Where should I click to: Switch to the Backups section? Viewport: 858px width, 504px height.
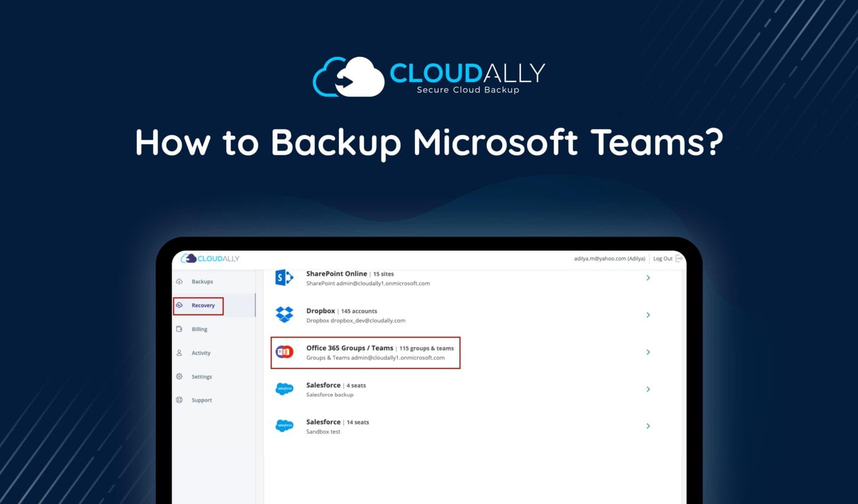click(x=202, y=281)
